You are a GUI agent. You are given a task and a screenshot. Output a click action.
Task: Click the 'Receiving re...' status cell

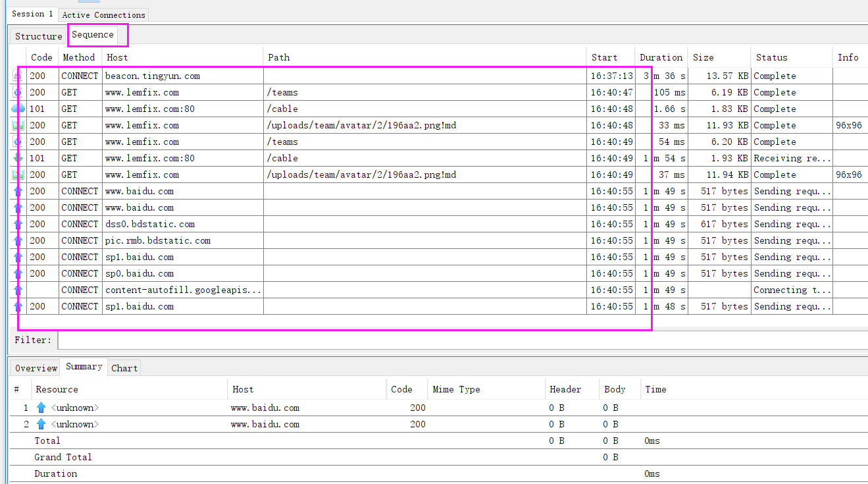(x=792, y=158)
